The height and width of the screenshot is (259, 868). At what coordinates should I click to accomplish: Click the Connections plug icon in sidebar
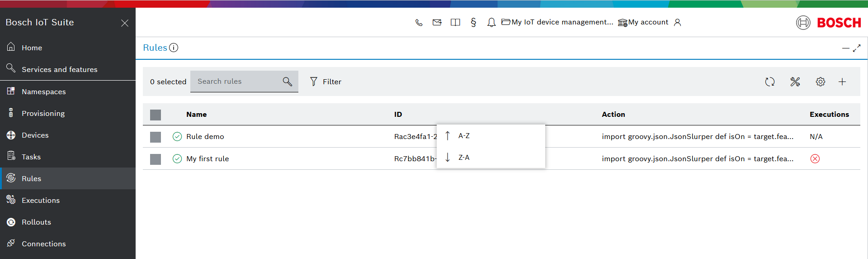coord(11,243)
